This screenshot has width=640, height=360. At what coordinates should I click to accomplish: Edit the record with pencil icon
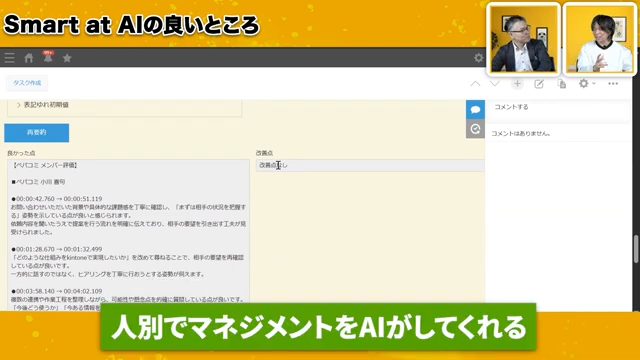(x=539, y=84)
